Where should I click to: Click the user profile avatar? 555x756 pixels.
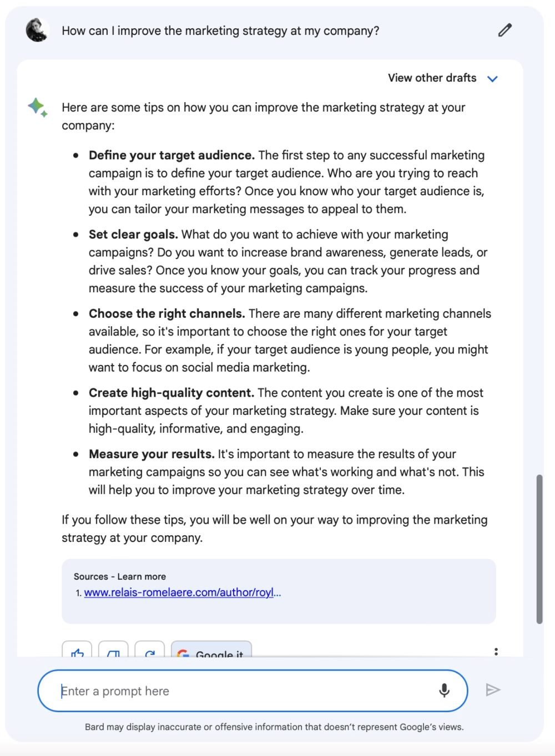(x=37, y=30)
